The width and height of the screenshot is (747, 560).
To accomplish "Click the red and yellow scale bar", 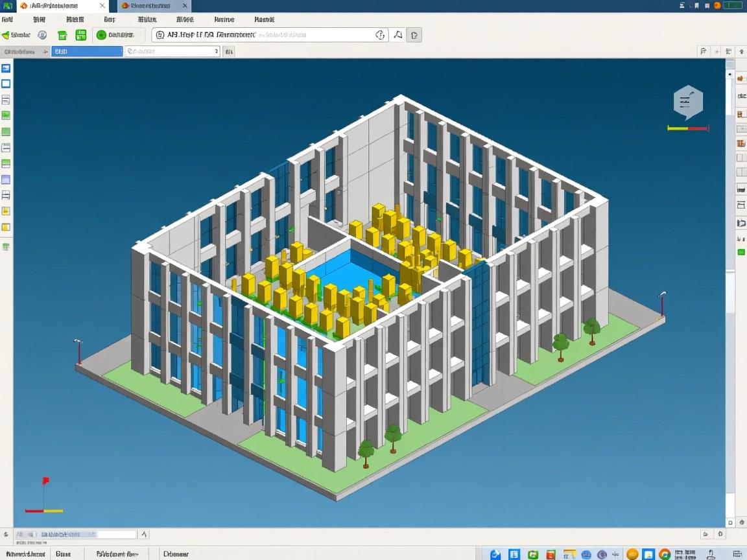I will pyautogui.click(x=688, y=128).
